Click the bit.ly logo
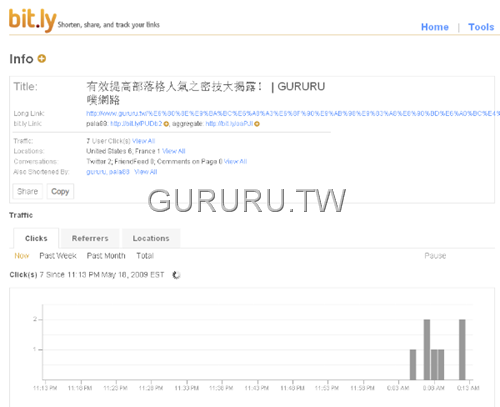The image size is (500, 407). (x=32, y=20)
